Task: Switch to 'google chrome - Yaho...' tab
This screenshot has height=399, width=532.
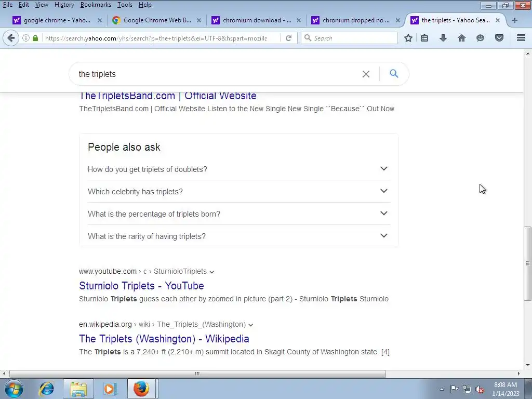Action: point(57,20)
